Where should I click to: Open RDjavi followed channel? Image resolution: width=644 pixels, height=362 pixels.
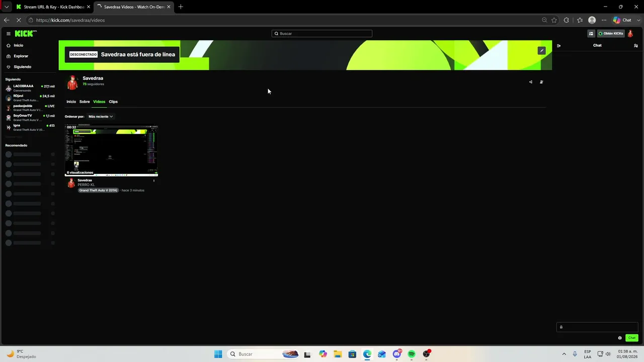[x=30, y=98]
